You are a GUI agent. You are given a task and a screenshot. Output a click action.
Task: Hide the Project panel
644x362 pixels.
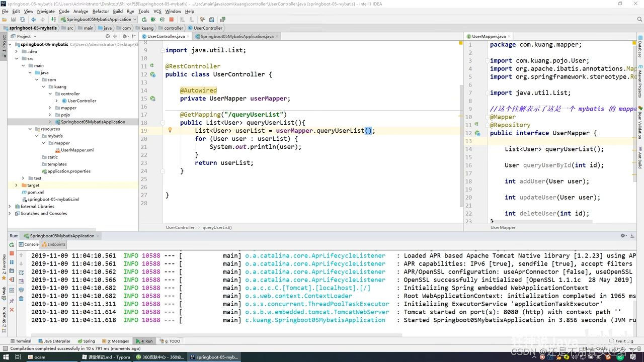(x=134, y=36)
